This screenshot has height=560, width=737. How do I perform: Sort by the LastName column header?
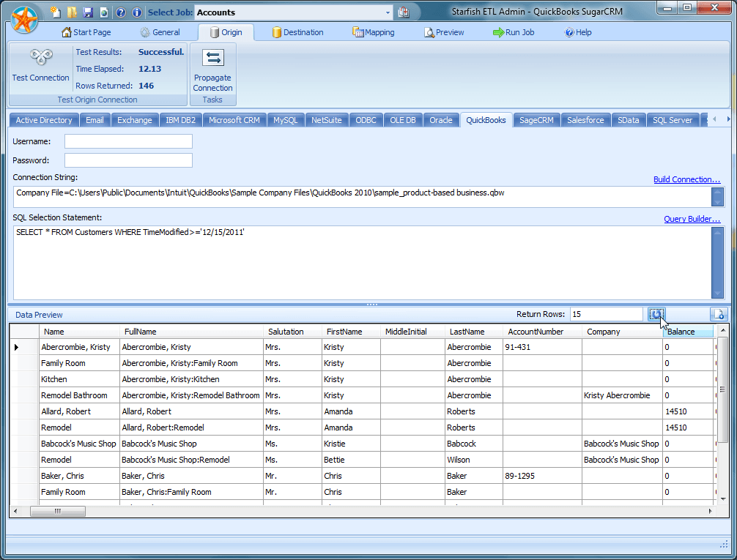pyautogui.click(x=474, y=332)
